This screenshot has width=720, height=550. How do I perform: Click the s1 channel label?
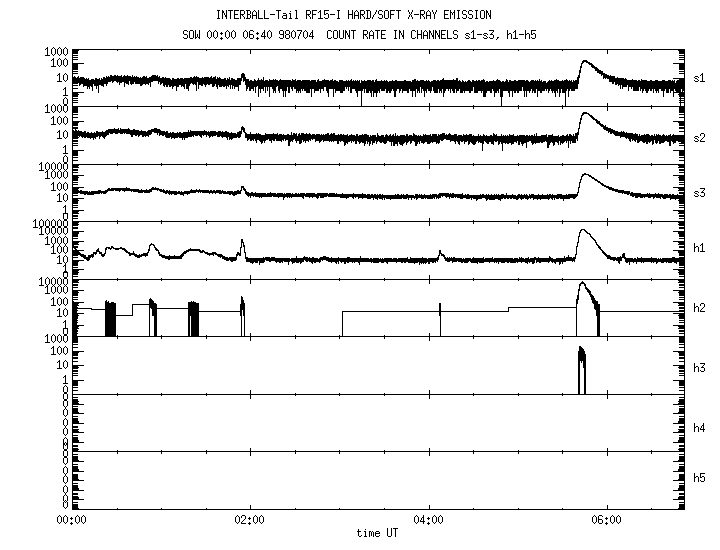(x=698, y=77)
